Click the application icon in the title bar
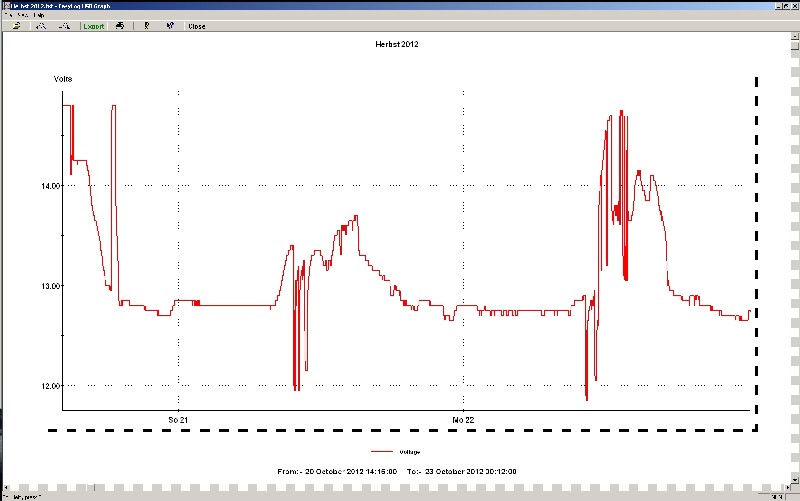Viewport: 800px width, 501px height. click(x=6, y=5)
